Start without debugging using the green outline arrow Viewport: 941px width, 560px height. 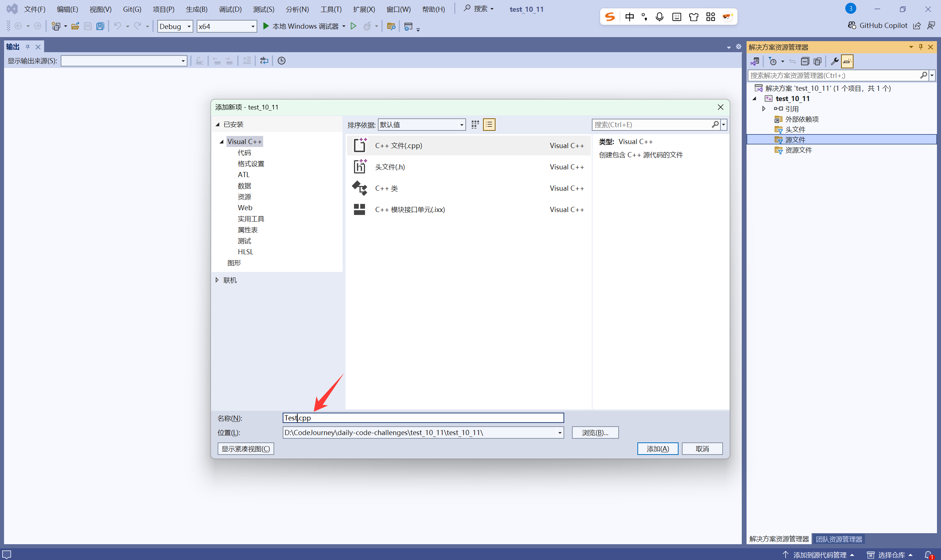pos(353,26)
